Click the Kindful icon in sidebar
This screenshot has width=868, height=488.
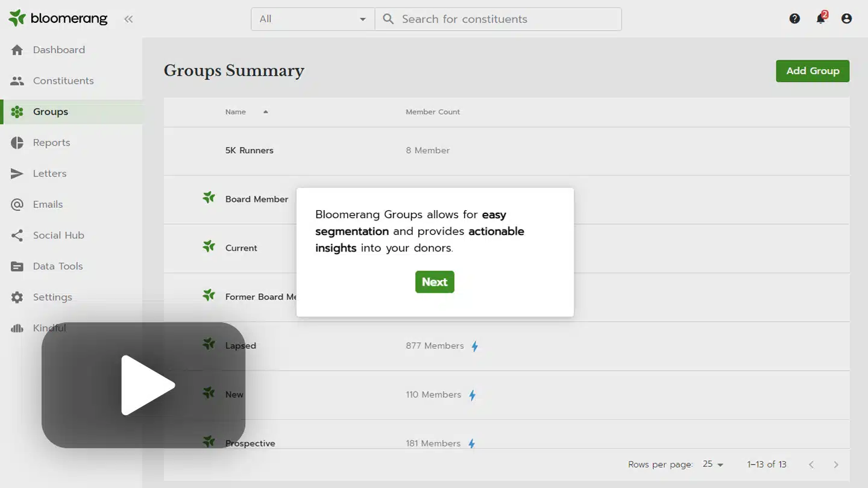pyautogui.click(x=17, y=328)
